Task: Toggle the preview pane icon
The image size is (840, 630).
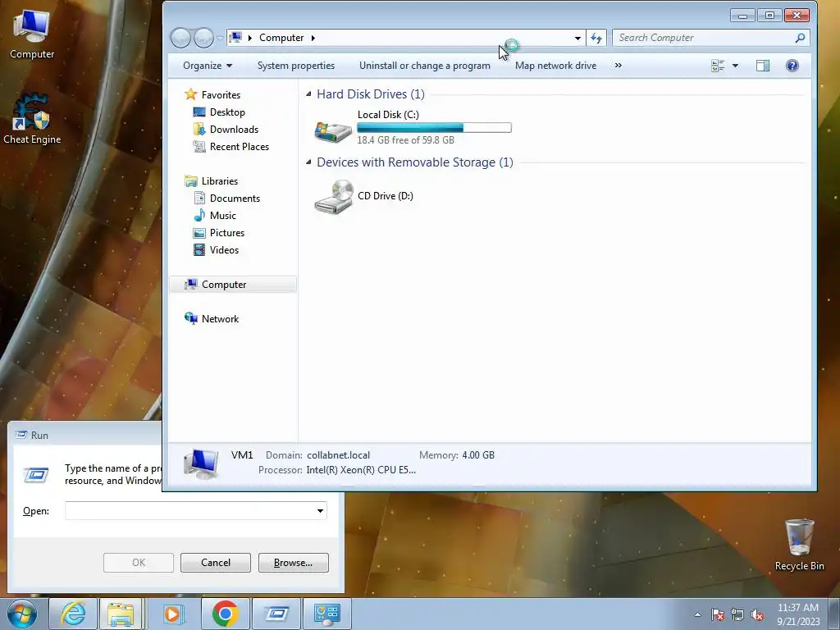Action: (763, 66)
